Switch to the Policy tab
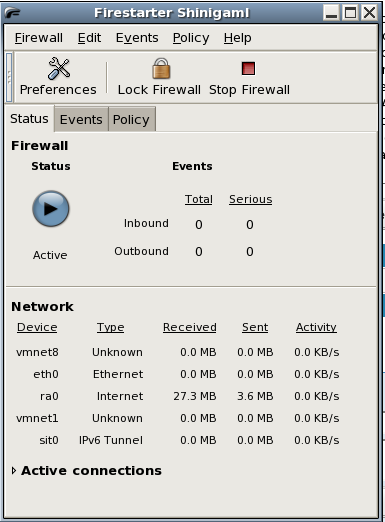Screen dimensions: 385x522 [x=131, y=119]
